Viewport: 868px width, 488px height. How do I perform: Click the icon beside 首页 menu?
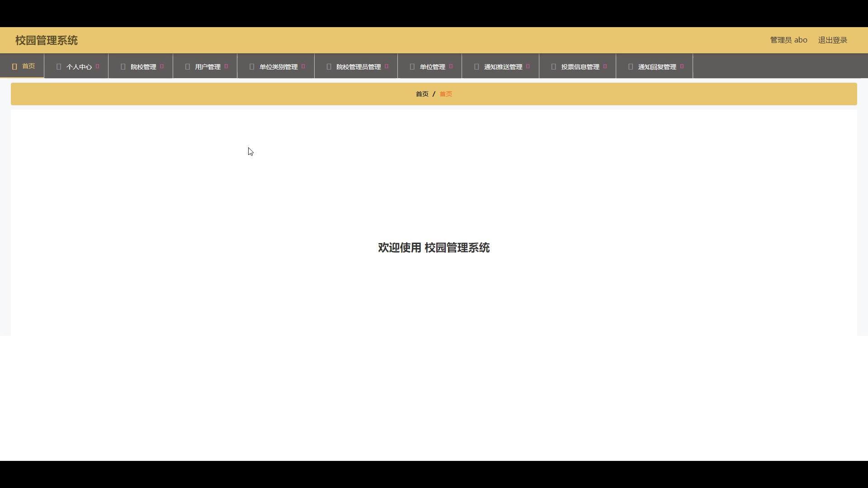(14, 66)
